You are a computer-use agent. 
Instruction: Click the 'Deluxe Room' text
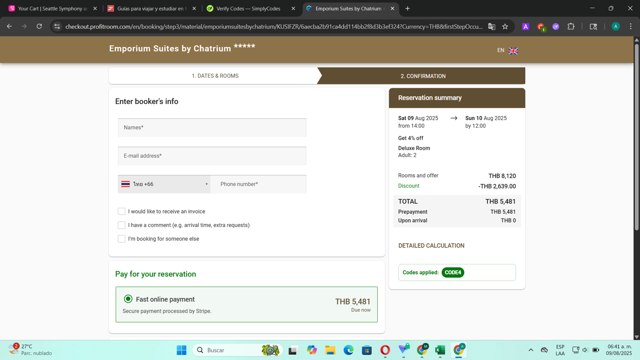[x=414, y=148]
